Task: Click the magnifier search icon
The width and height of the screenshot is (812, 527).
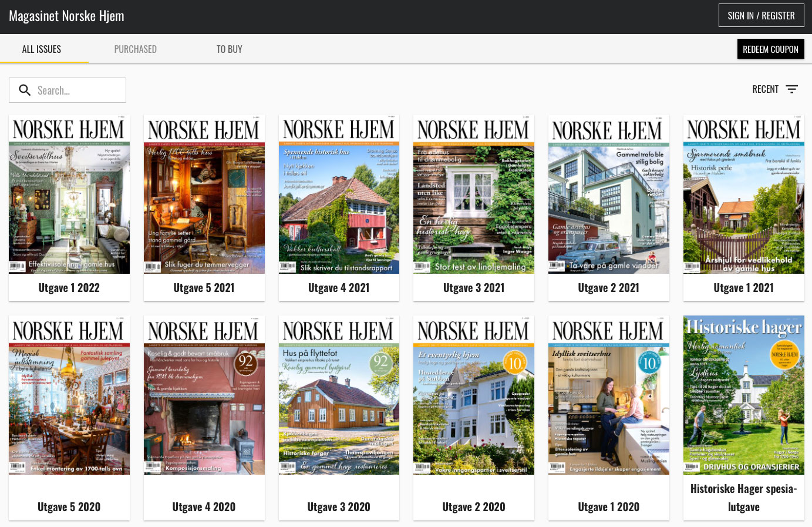Action: 25,90
